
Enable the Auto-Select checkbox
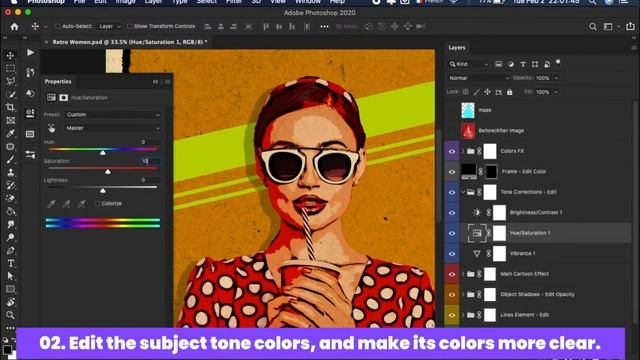(x=58, y=26)
